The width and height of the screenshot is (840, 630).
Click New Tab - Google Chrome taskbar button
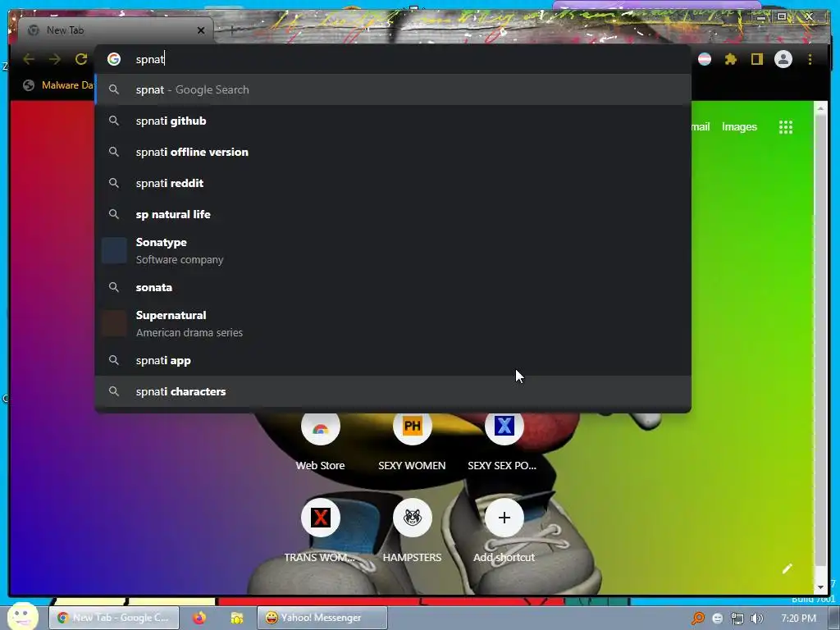114,618
